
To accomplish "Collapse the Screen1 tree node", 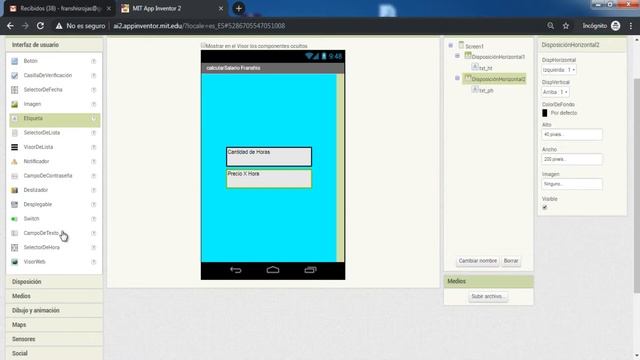I will point(451,46).
